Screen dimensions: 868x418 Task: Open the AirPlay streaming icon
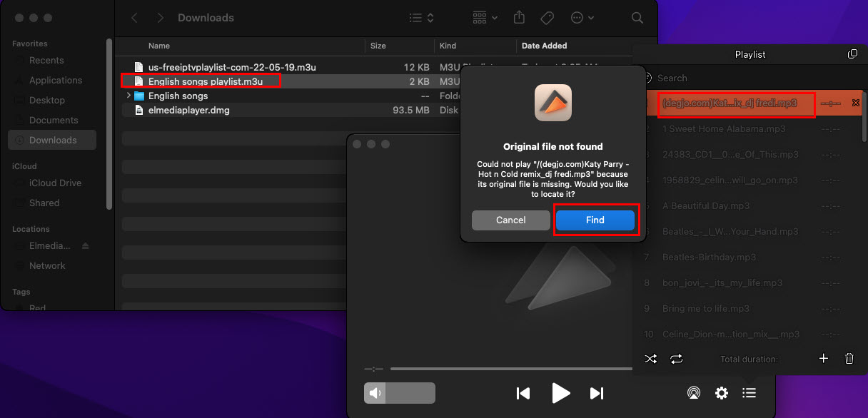pyautogui.click(x=693, y=393)
